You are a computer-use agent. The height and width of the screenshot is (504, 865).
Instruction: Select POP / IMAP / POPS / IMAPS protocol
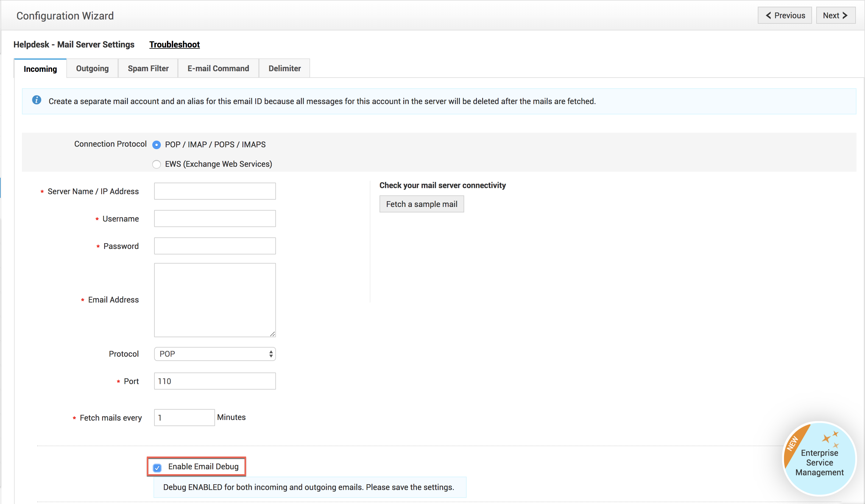click(x=157, y=145)
